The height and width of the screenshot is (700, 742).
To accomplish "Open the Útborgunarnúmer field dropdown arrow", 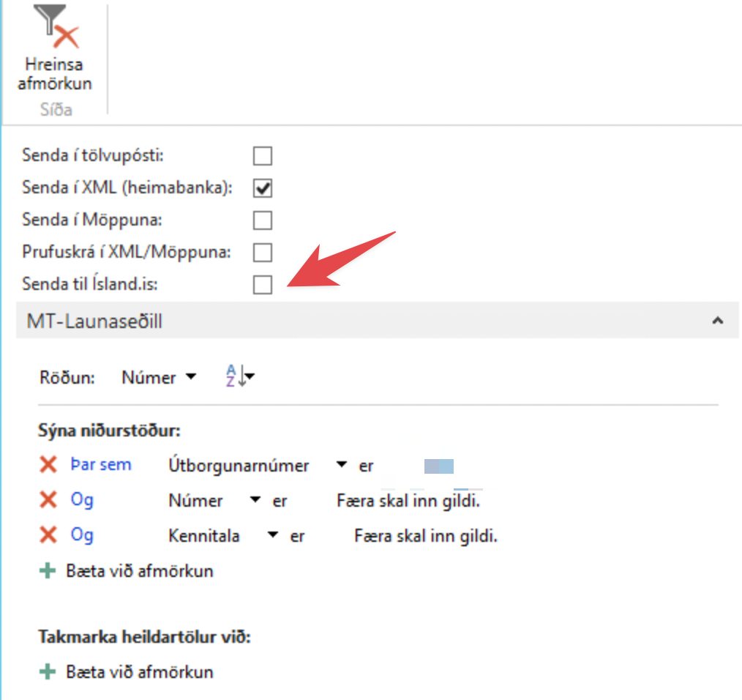I will click(x=341, y=466).
